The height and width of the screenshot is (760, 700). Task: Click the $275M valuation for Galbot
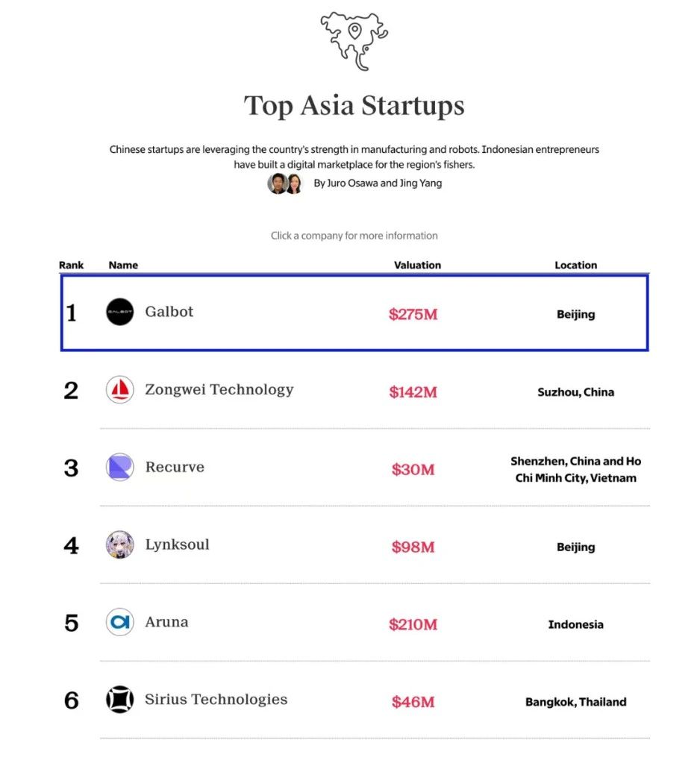[x=413, y=314]
